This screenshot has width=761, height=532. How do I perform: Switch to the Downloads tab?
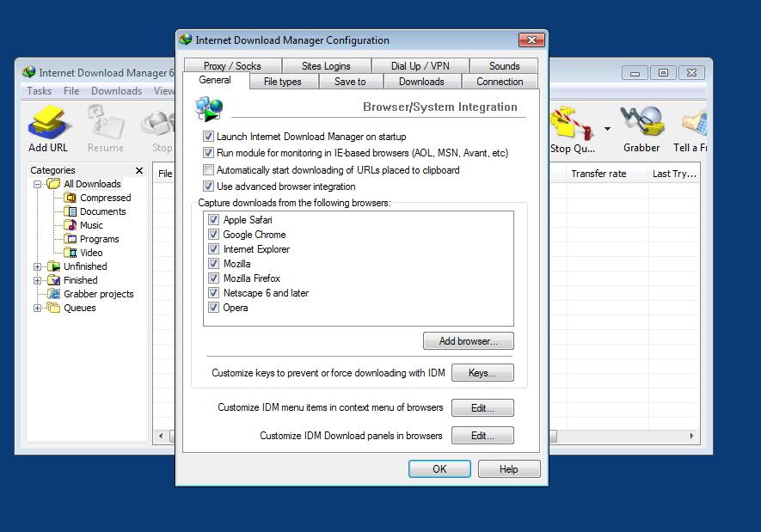pyautogui.click(x=421, y=82)
